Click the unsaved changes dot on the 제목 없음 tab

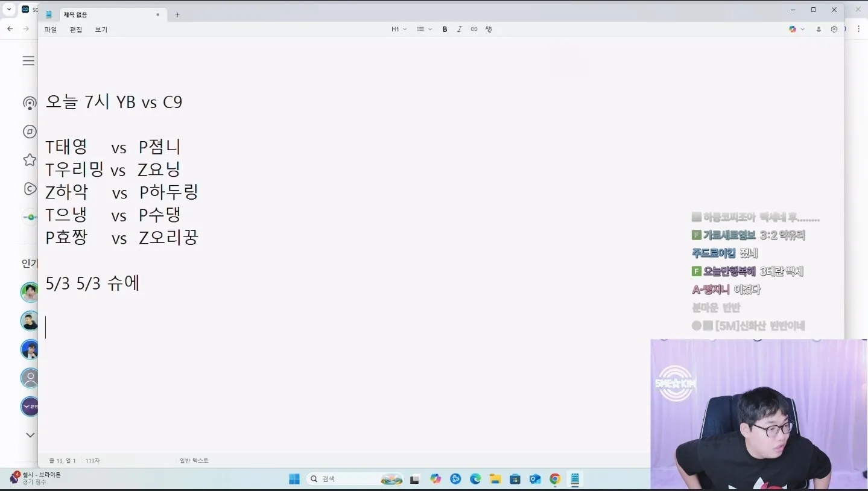pyautogui.click(x=158, y=14)
